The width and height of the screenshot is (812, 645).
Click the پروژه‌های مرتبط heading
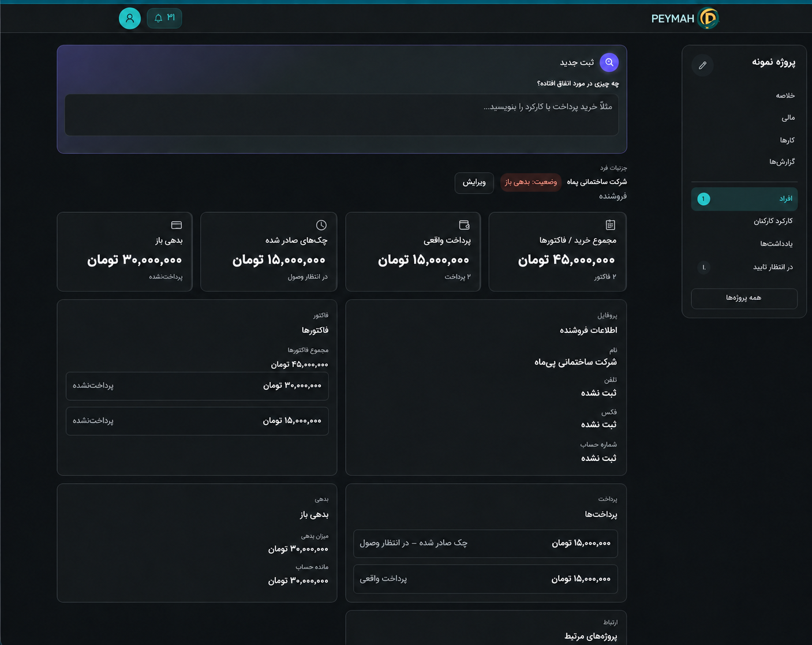(x=591, y=636)
